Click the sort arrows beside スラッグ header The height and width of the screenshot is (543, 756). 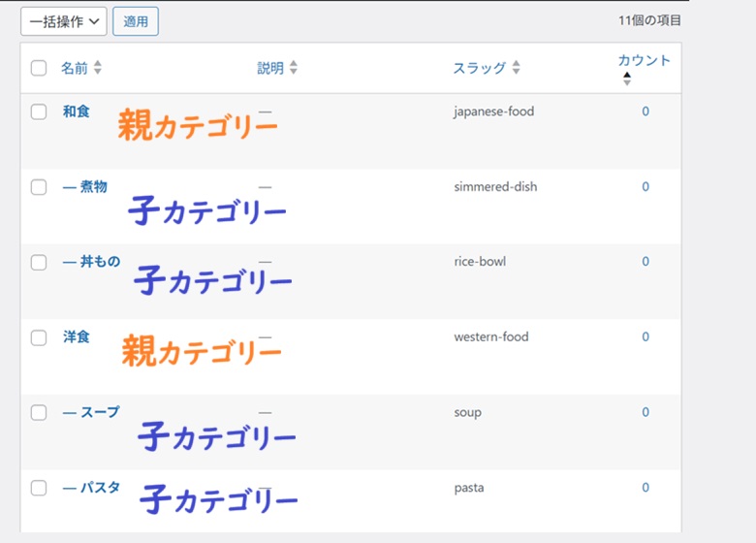coord(516,69)
